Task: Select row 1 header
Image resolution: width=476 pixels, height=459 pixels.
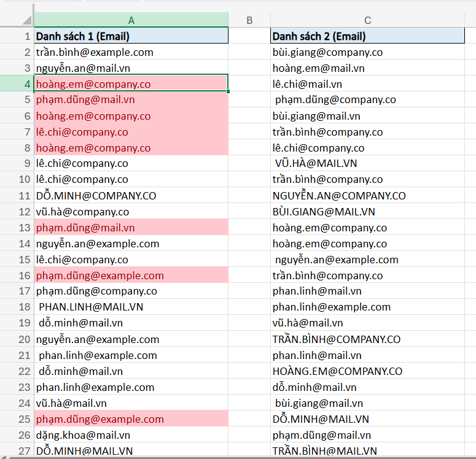Action: click(x=17, y=36)
